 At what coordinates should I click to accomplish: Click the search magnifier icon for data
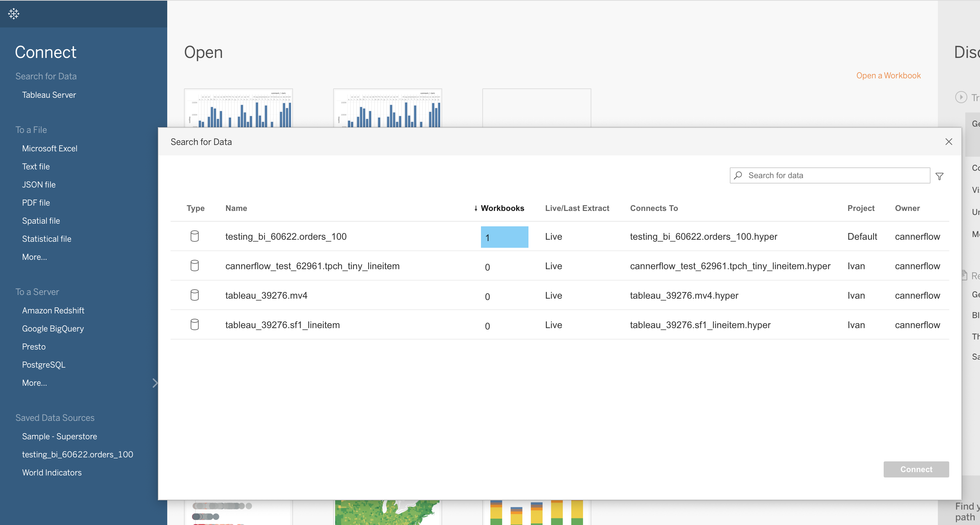(739, 175)
